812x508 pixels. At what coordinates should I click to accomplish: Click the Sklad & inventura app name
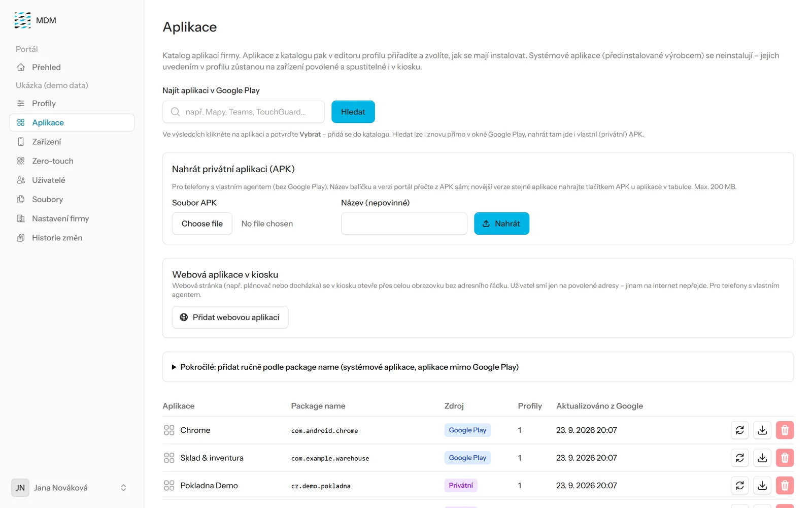(x=212, y=458)
